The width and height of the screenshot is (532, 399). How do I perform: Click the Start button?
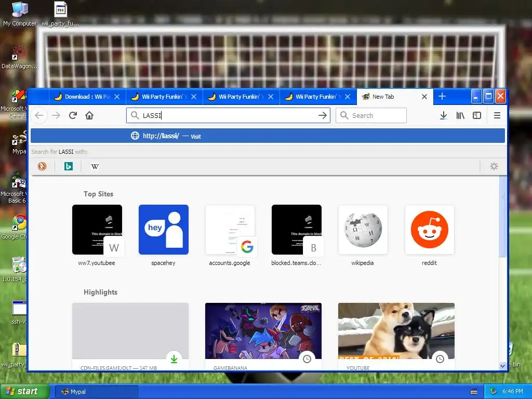pos(24,392)
